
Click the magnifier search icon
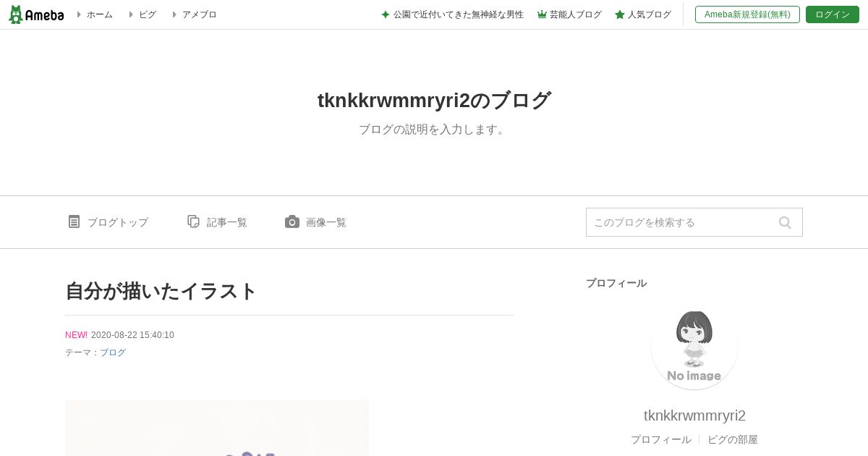tap(785, 222)
